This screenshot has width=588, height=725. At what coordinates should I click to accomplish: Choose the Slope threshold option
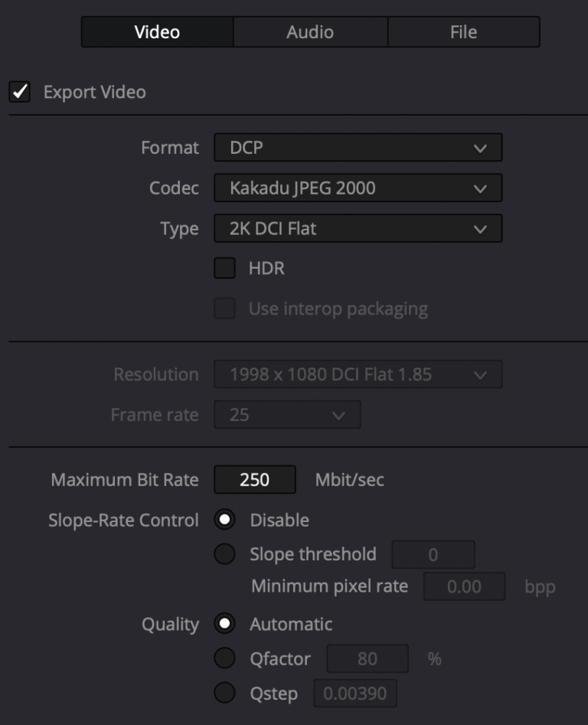click(226, 554)
